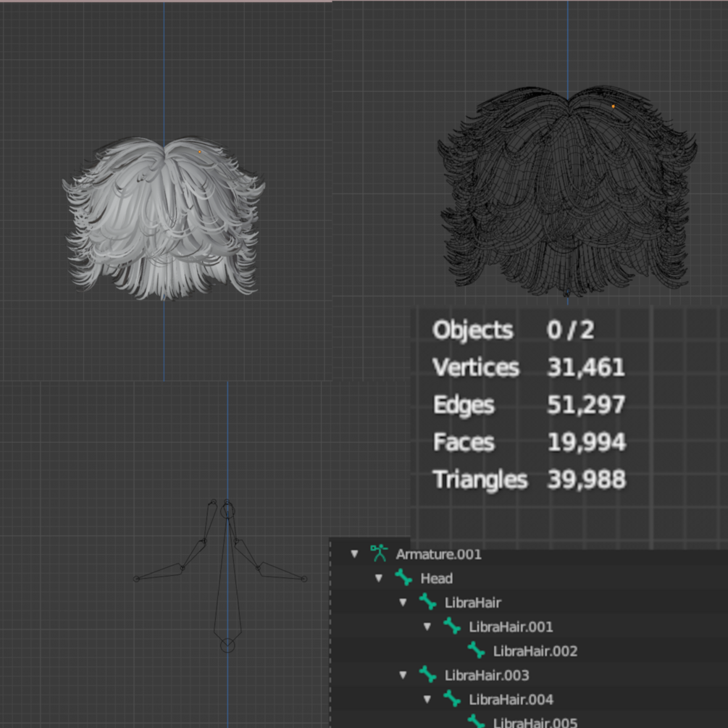Click the bone icon beside LibraHair.003

pyautogui.click(x=427, y=674)
